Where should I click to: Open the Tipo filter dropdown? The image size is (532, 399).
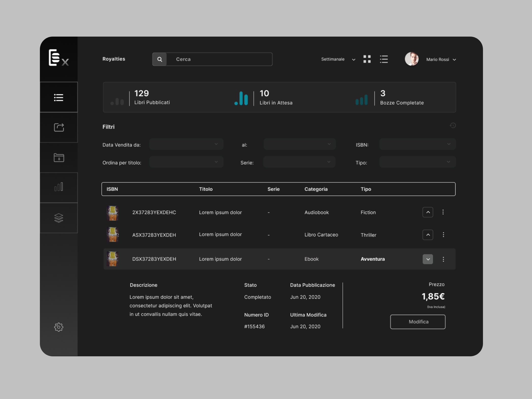tap(418, 162)
